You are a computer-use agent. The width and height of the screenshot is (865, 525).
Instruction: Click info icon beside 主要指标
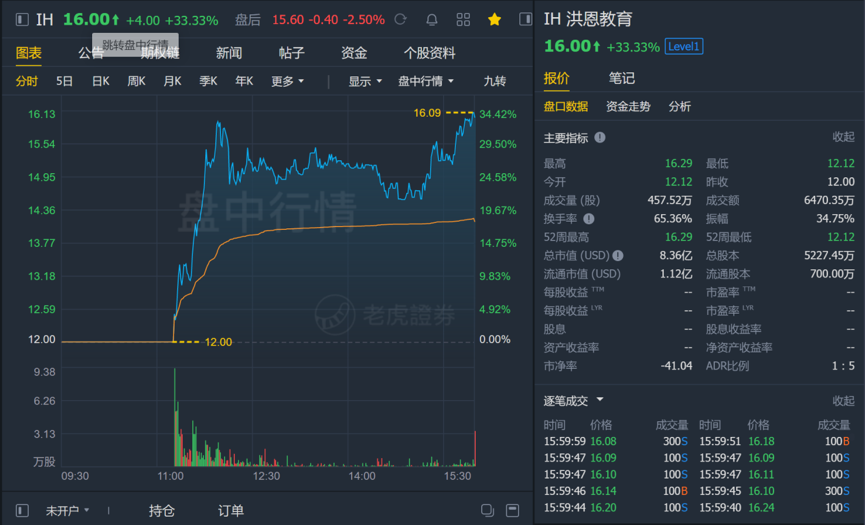pyautogui.click(x=600, y=137)
